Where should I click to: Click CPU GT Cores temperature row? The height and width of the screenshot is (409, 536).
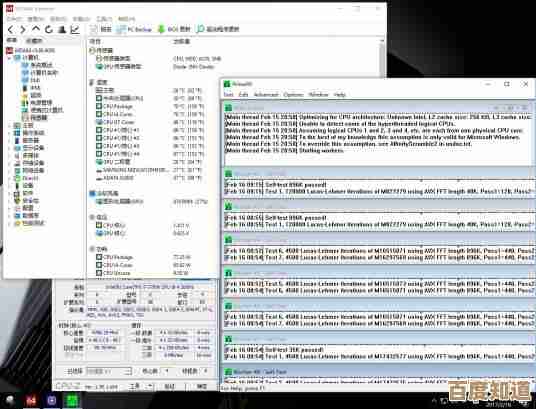point(150,122)
